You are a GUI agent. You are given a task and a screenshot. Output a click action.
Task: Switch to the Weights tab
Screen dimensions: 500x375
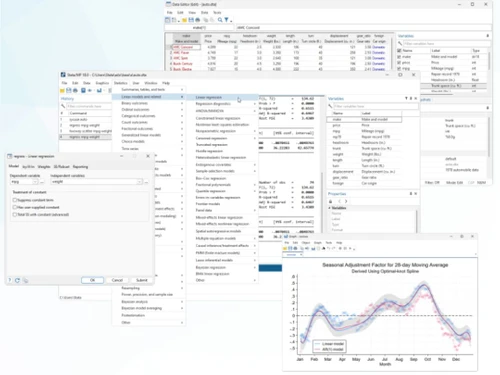(44, 167)
